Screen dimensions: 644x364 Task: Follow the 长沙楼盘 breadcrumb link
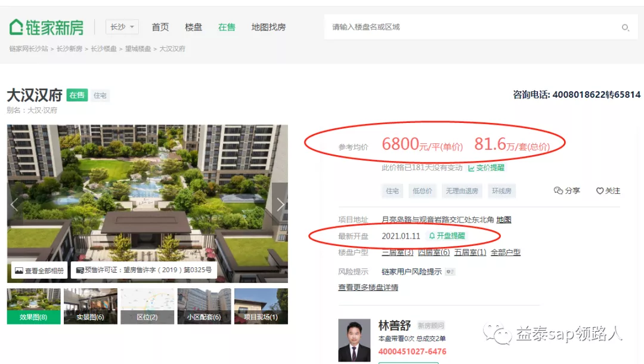(104, 48)
